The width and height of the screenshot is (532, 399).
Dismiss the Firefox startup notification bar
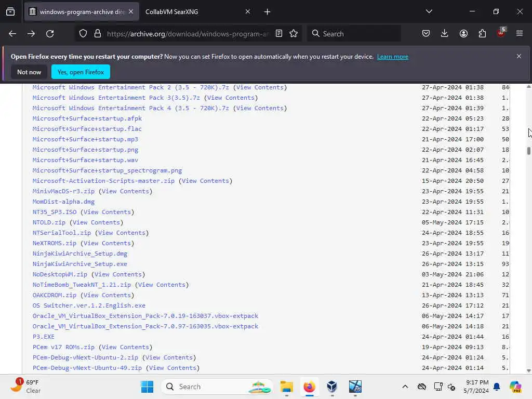(x=519, y=56)
